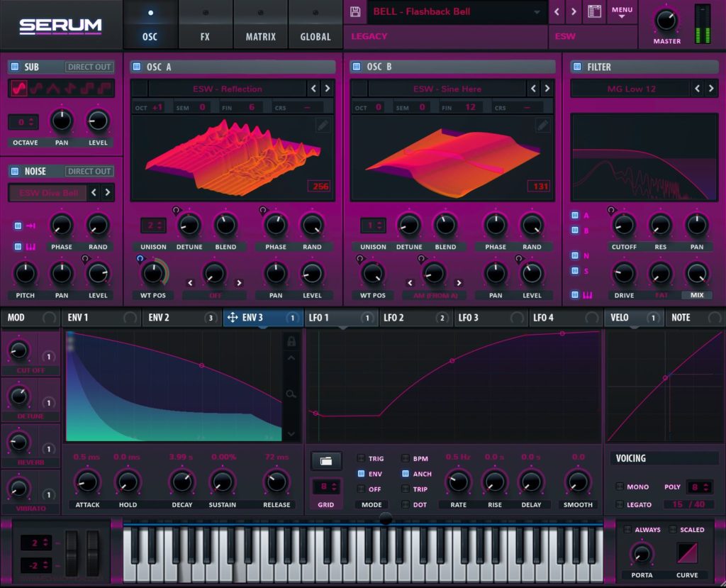The width and height of the screenshot is (726, 588).
Task: Switch to the next filter type
Action: (711, 88)
